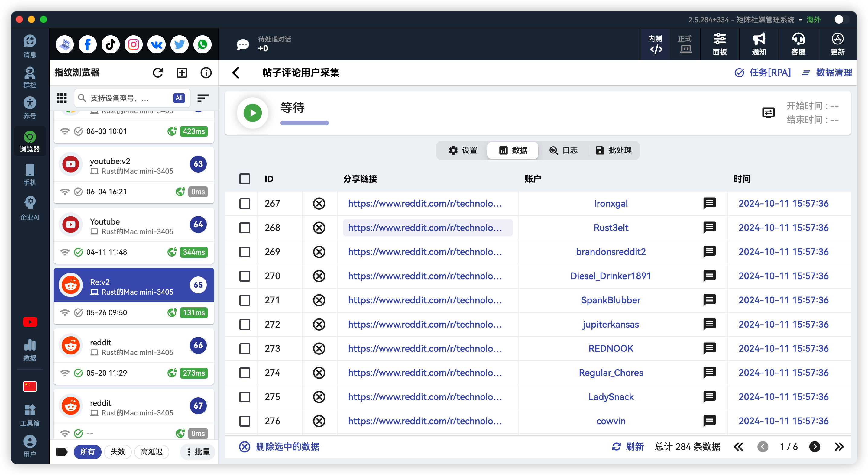Go back with the left chevron arrow

tap(236, 73)
